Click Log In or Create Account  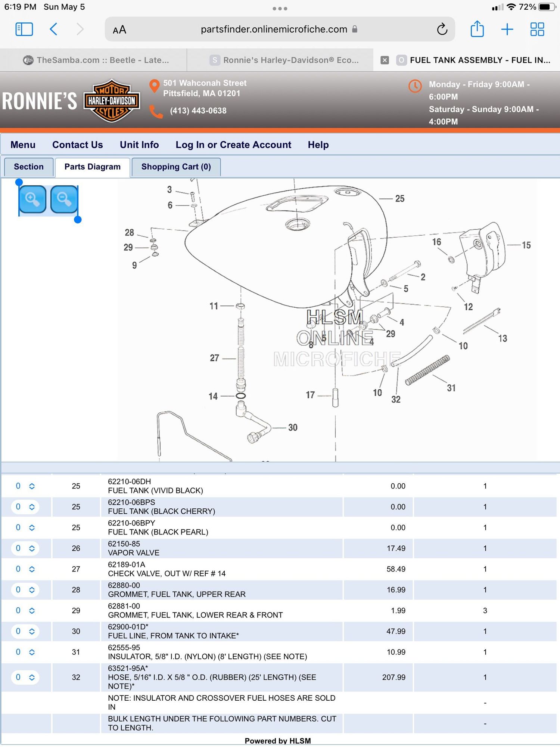(233, 145)
